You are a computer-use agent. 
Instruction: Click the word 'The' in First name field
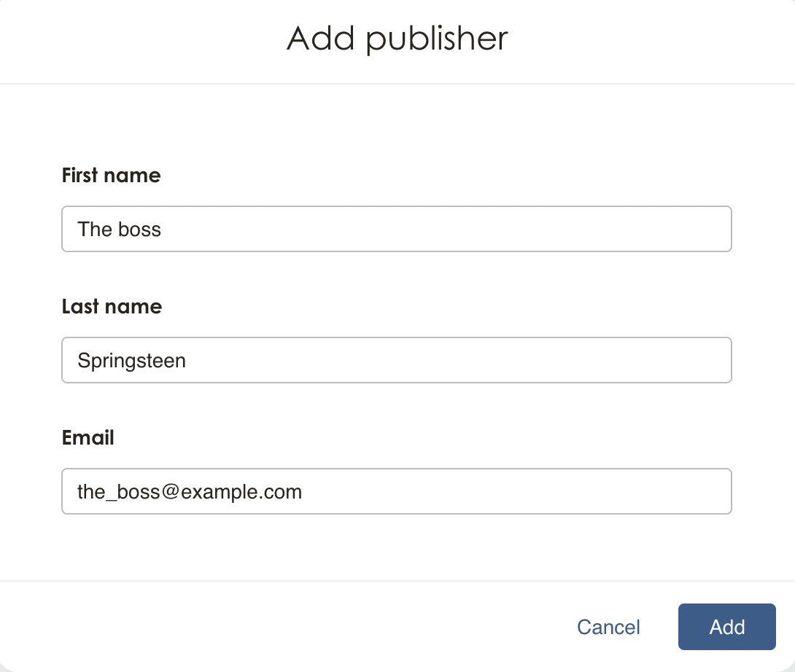coord(94,229)
